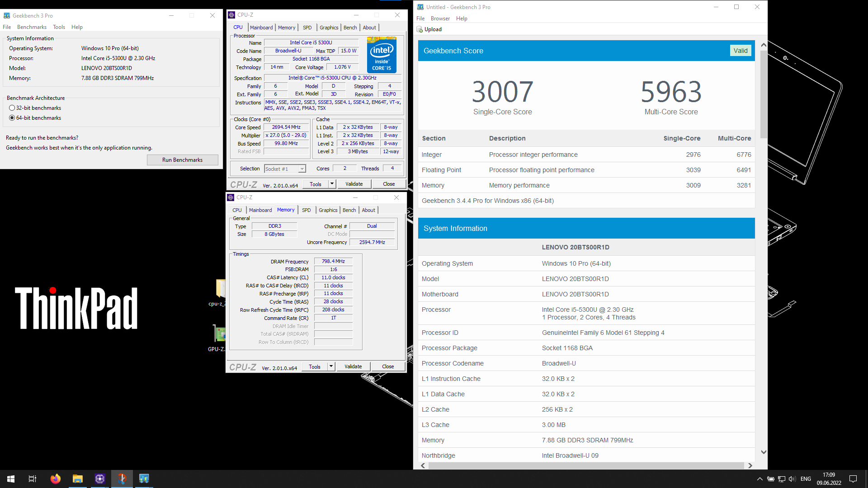This screenshot has width=868, height=488.
Task: Open volume control tray icon
Action: [x=792, y=479]
